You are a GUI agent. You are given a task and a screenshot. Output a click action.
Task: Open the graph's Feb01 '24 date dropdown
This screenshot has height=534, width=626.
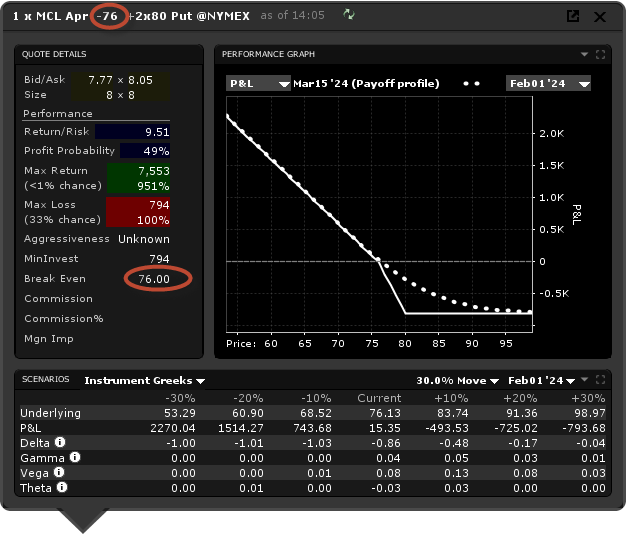click(548, 84)
